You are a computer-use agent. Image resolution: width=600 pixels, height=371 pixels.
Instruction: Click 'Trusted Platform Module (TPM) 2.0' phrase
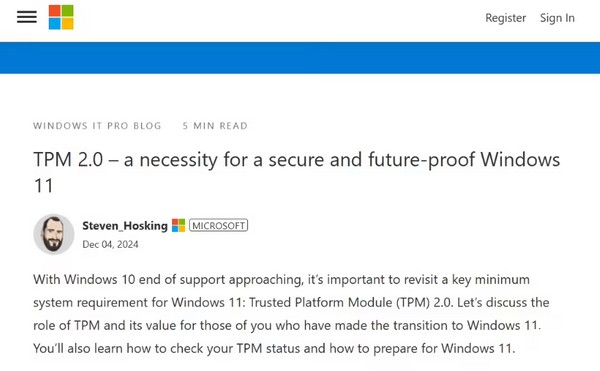[351, 303]
